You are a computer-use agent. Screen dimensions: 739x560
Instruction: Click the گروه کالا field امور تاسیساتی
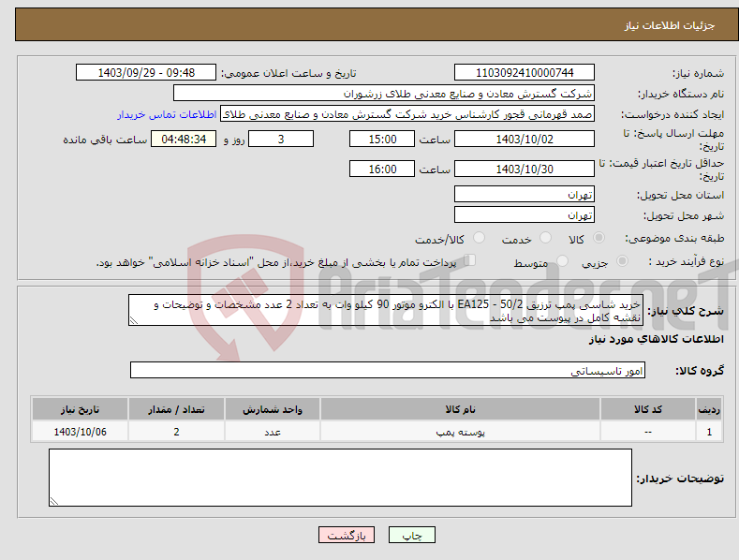point(388,370)
